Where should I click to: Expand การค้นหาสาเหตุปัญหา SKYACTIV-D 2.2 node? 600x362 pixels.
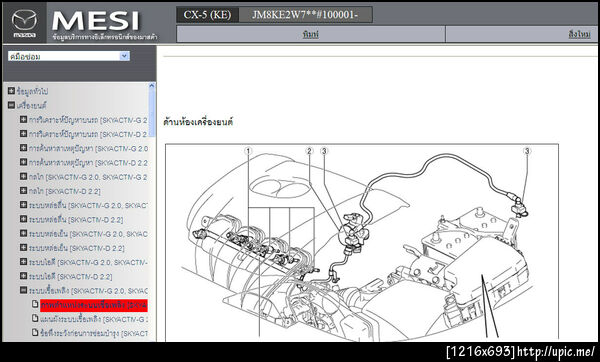click(23, 162)
